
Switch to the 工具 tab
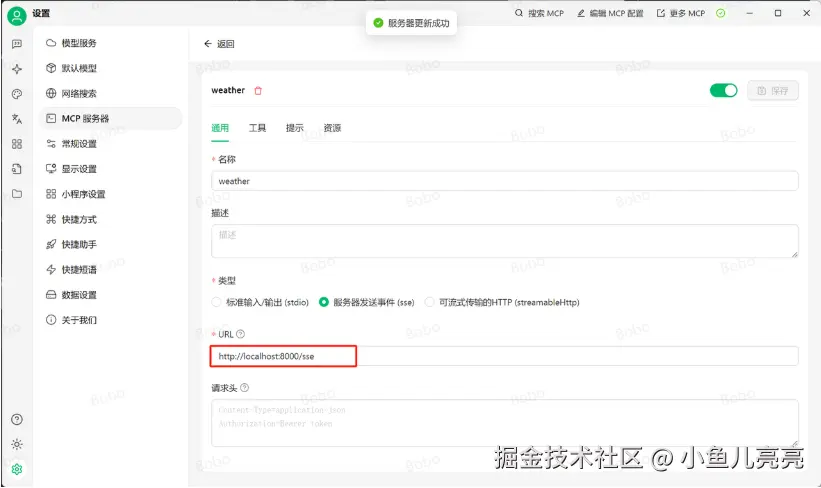coord(257,128)
